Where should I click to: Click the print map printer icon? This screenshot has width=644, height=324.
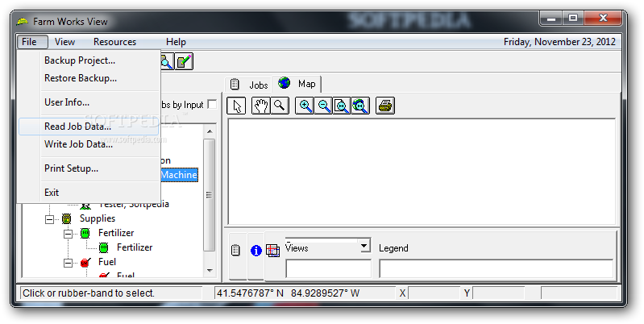click(385, 106)
